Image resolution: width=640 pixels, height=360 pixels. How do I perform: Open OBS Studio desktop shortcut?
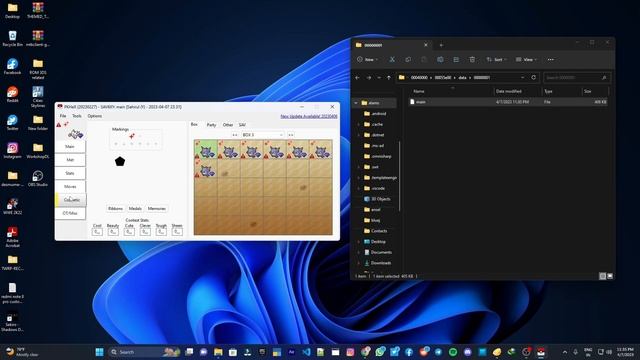(x=38, y=179)
